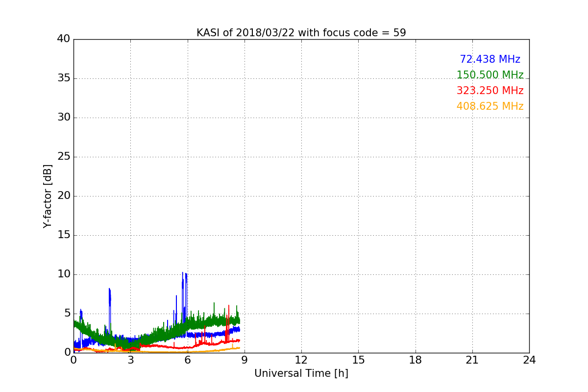Select the red 323.250 MHz legend label

point(490,91)
